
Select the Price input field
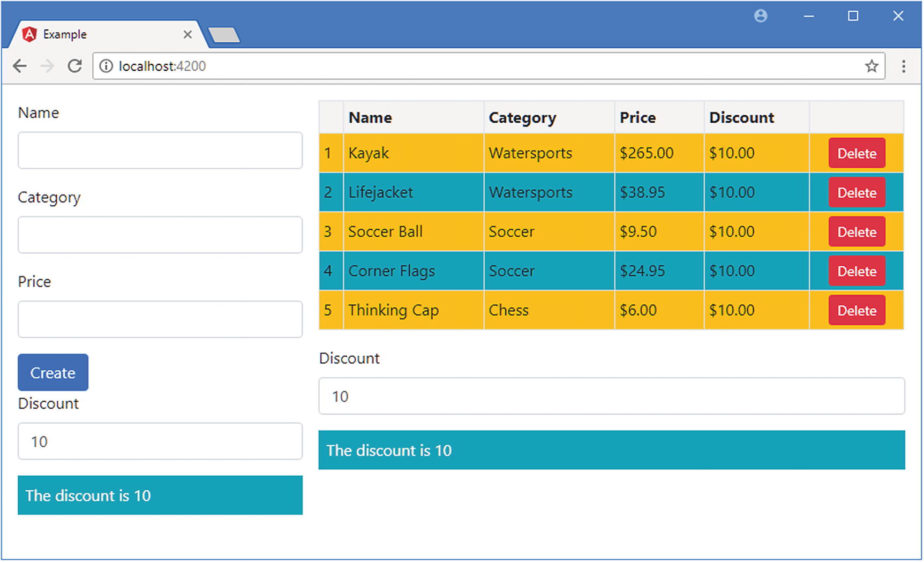tap(160, 319)
